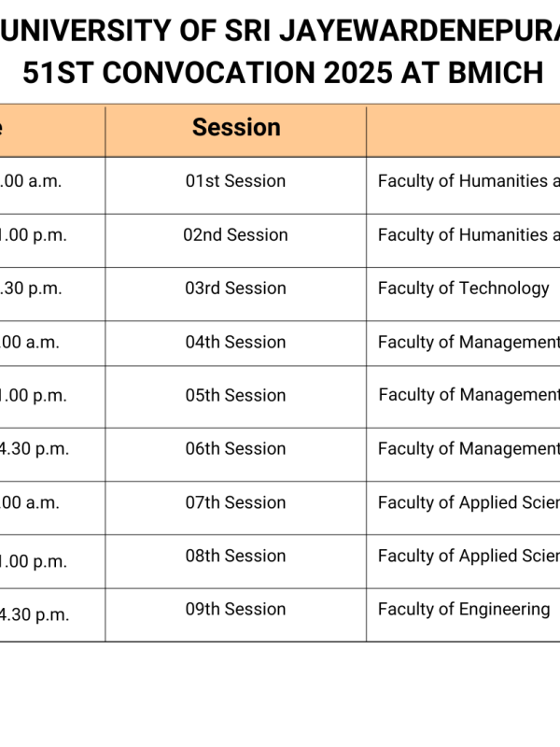This screenshot has height=747, width=560.
Task: Click the 05th Session cell
Action: pos(235,395)
